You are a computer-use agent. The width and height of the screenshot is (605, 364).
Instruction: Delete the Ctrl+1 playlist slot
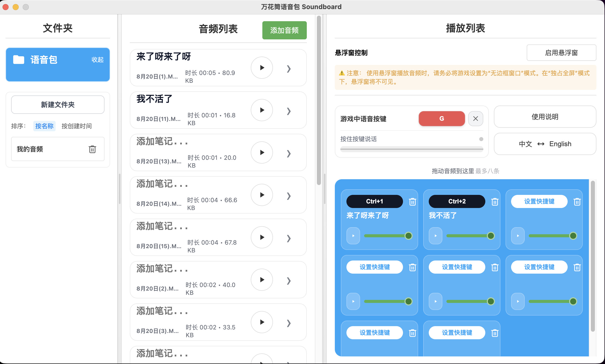[x=412, y=201]
